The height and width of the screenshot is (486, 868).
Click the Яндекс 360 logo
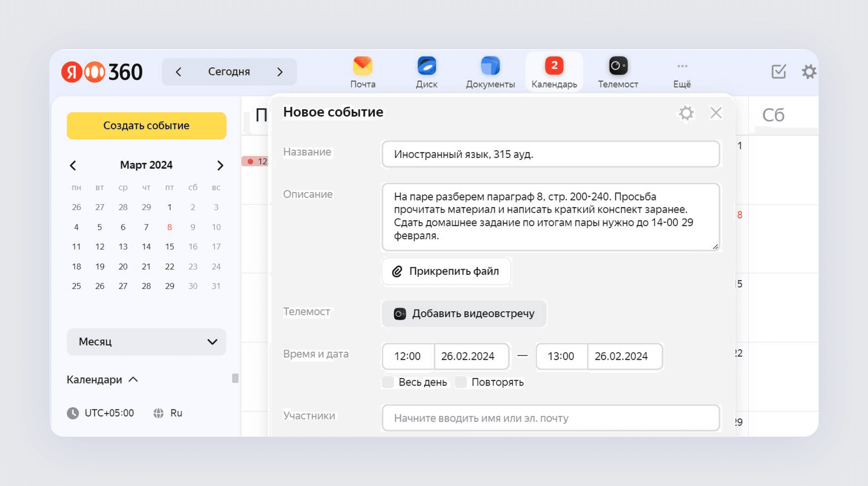(102, 72)
